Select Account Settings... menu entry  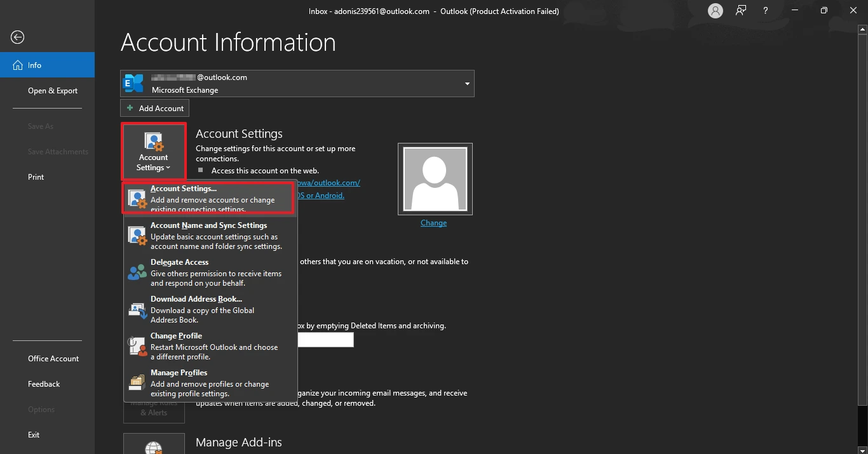[x=210, y=199]
